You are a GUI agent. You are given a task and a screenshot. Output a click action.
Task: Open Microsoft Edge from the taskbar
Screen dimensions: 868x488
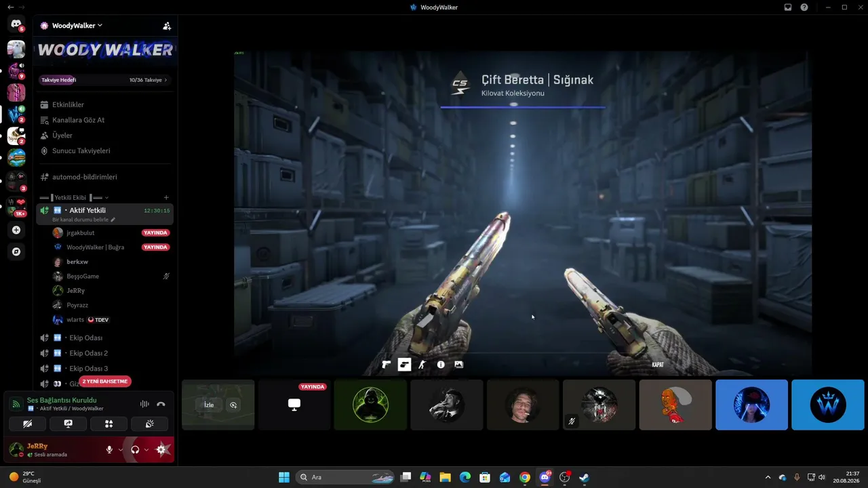click(x=465, y=477)
